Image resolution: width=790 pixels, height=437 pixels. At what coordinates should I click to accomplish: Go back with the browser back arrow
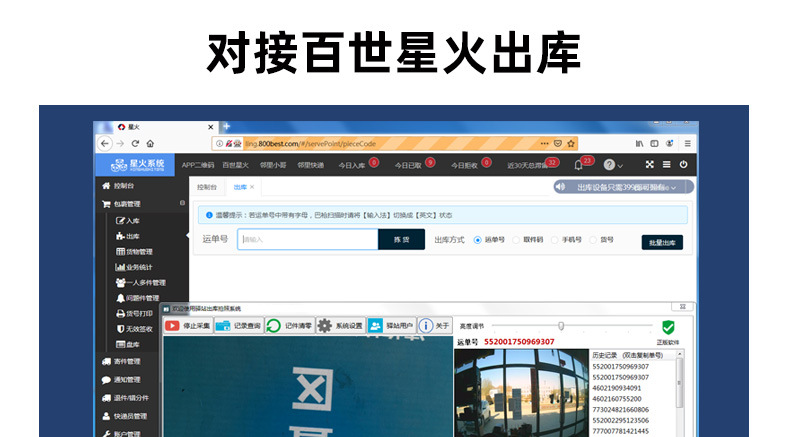coord(104,144)
